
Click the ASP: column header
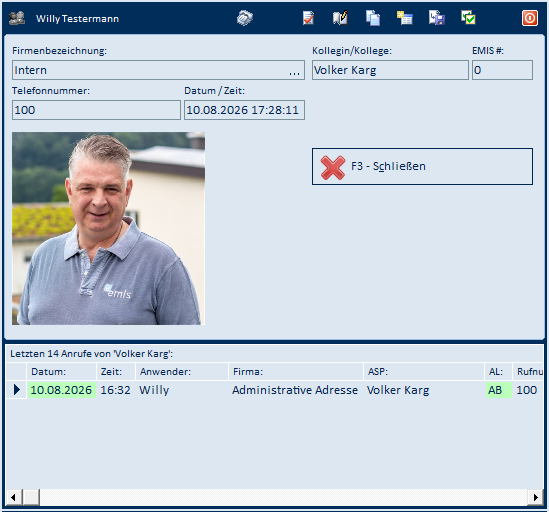[x=424, y=372]
